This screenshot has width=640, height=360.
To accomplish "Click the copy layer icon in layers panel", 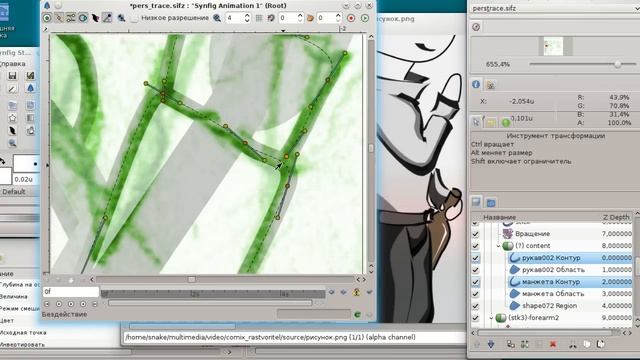I will (x=587, y=344).
